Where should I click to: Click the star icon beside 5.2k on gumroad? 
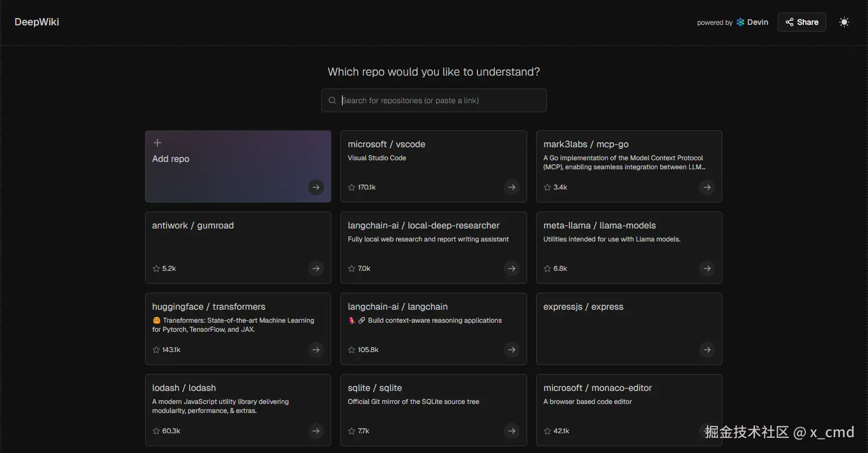click(x=156, y=269)
